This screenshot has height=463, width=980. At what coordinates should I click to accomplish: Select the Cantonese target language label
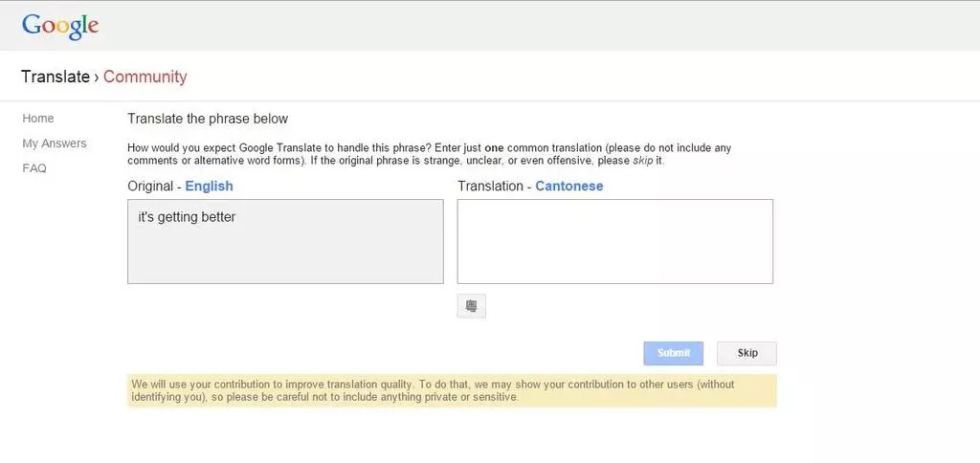568,187
